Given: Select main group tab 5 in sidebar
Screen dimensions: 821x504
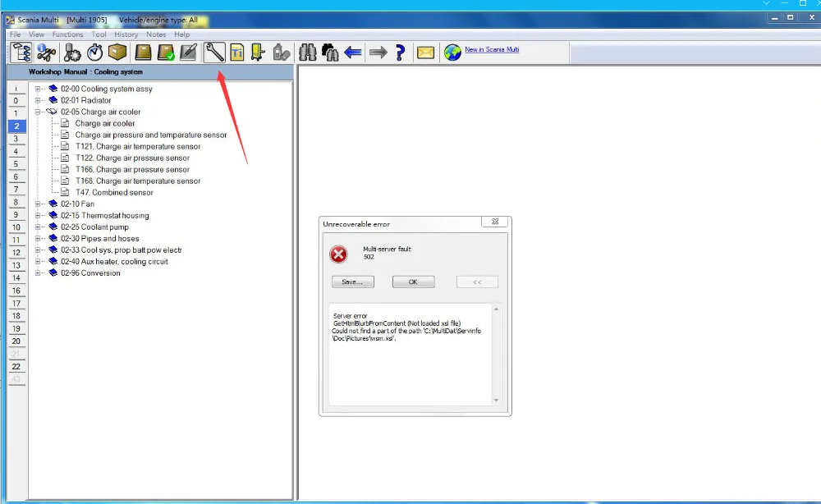Looking at the screenshot, I should click(x=16, y=164).
